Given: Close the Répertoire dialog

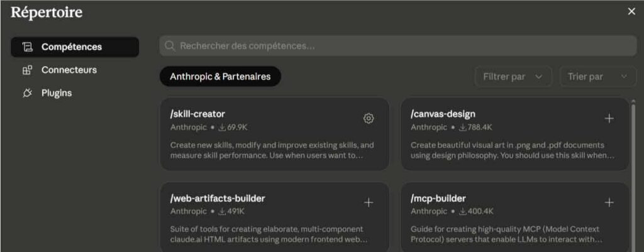Looking at the screenshot, I should (x=631, y=11).
